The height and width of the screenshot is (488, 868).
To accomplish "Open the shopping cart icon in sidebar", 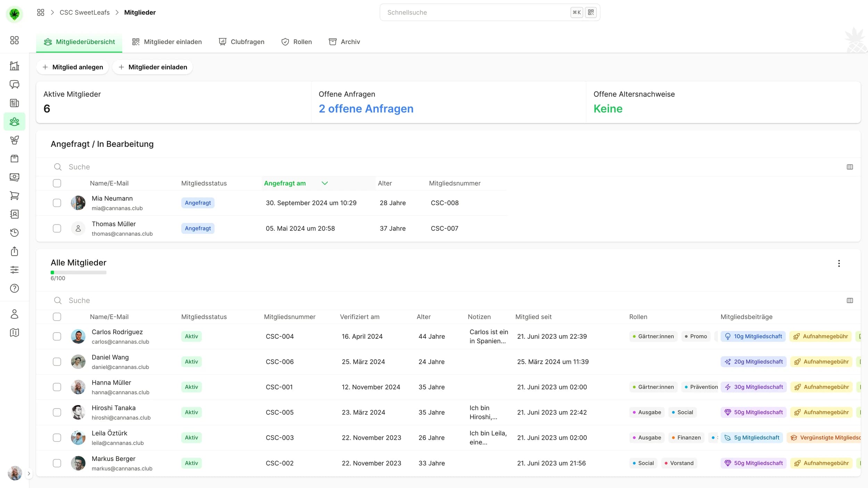I will coord(14,196).
